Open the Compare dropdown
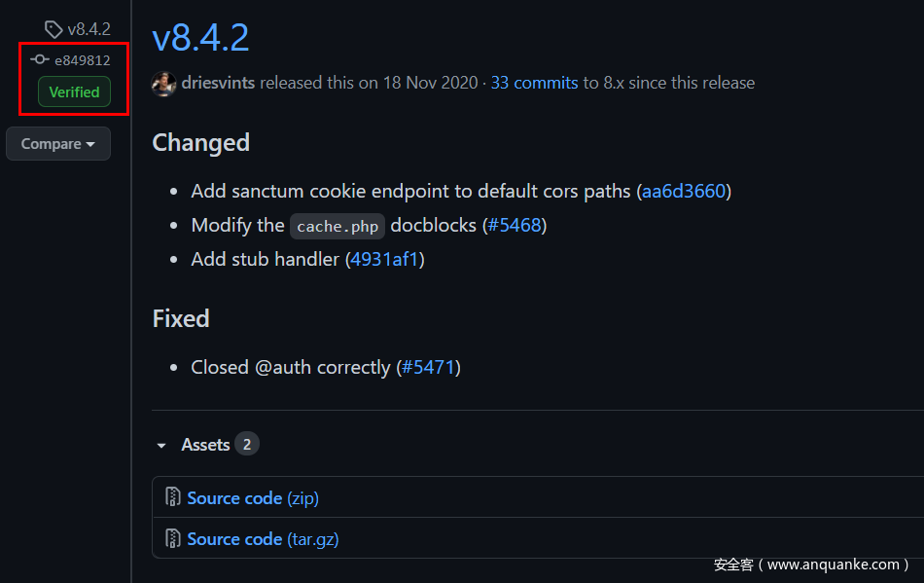This screenshot has width=924, height=583. pyautogui.click(x=58, y=144)
